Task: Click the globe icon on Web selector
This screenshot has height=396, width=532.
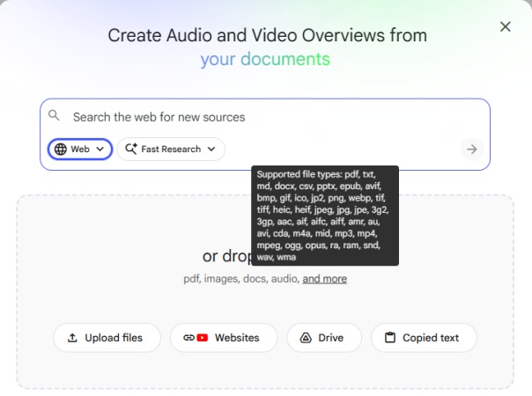Action: click(61, 150)
